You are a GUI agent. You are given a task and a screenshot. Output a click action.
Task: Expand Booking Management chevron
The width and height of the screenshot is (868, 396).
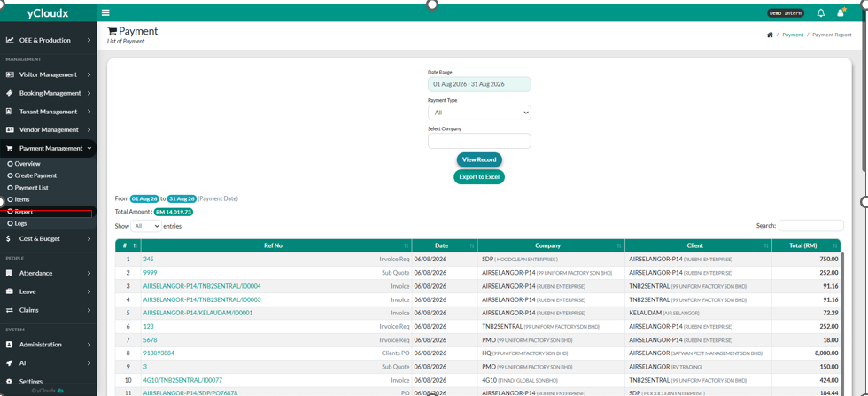tap(89, 93)
